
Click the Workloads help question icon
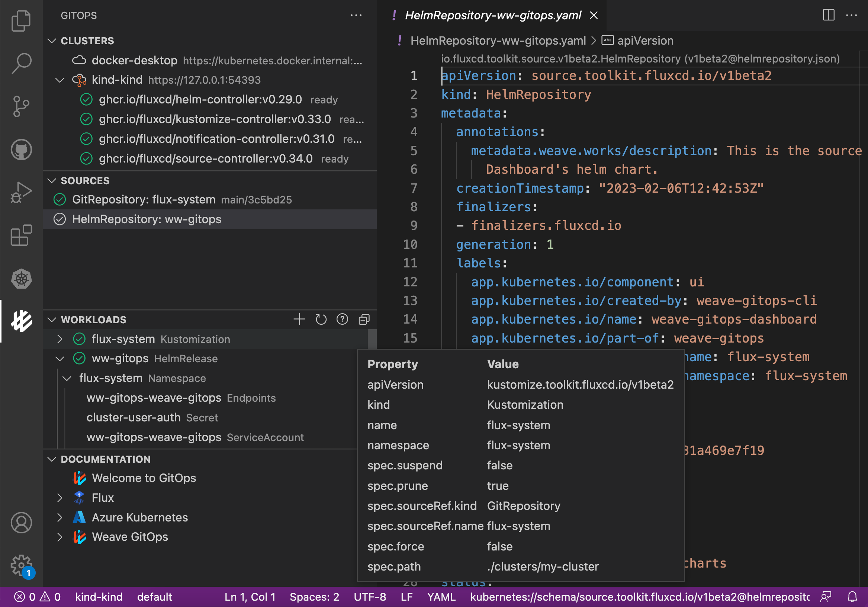pyautogui.click(x=342, y=319)
